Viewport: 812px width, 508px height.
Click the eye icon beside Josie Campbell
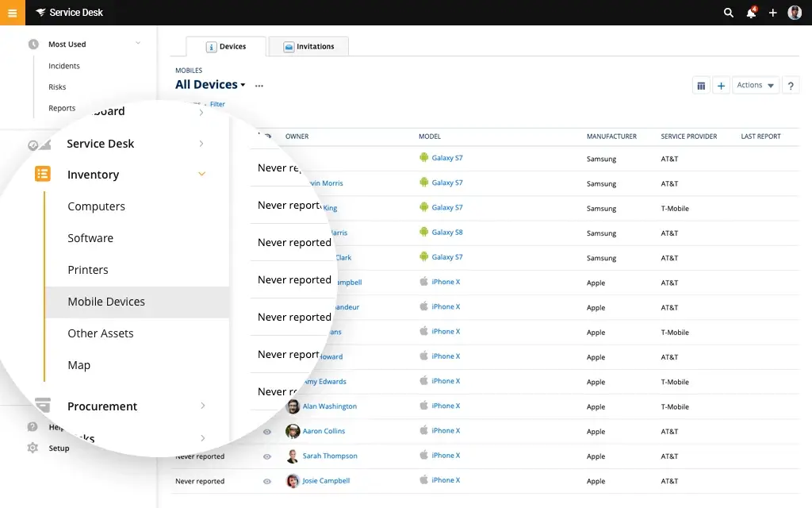(x=267, y=480)
